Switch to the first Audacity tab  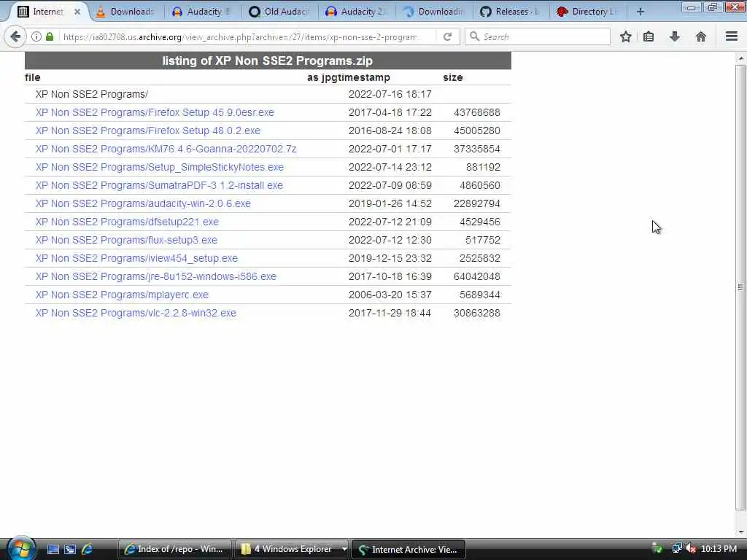click(203, 12)
